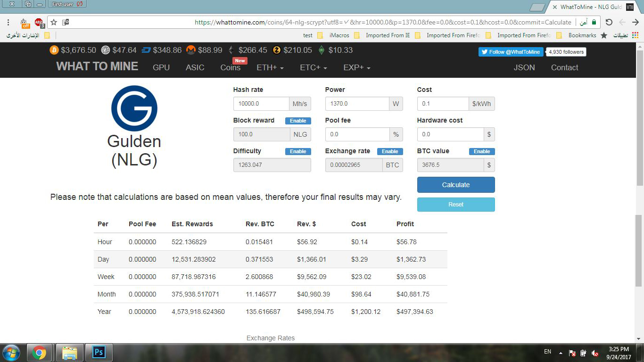Close the WhatToMine browser tab
The image size is (644, 362).
click(x=555, y=7)
